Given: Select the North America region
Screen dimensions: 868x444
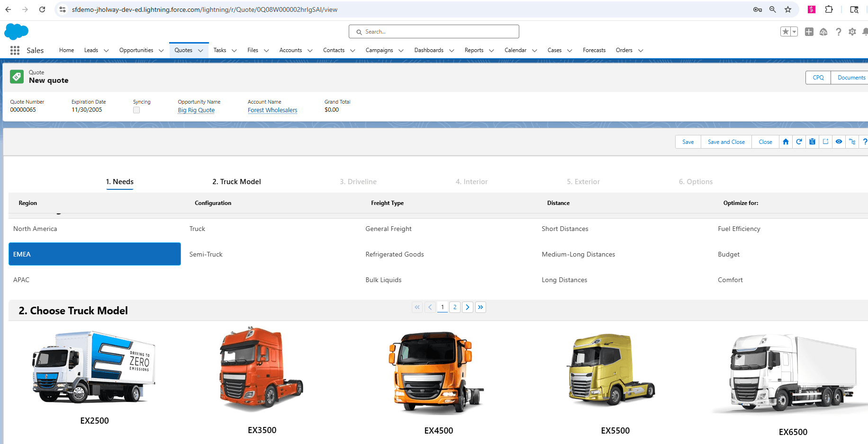Looking at the screenshot, I should tap(94, 229).
